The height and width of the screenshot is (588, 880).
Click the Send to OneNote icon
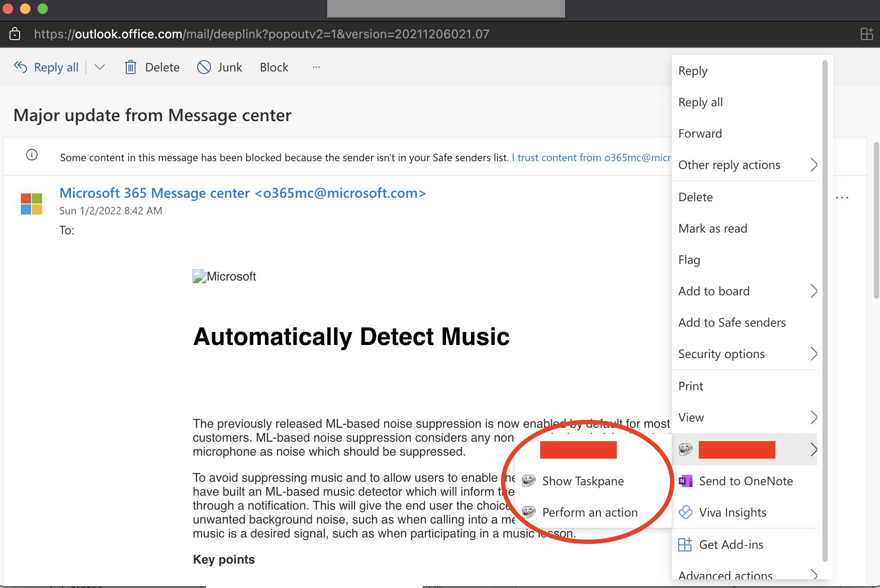coord(685,481)
